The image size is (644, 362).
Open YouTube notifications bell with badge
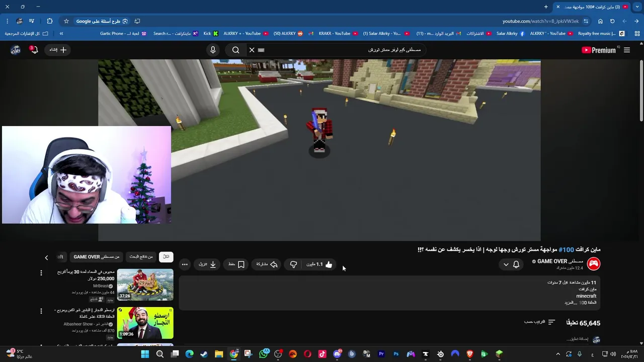[x=34, y=50]
